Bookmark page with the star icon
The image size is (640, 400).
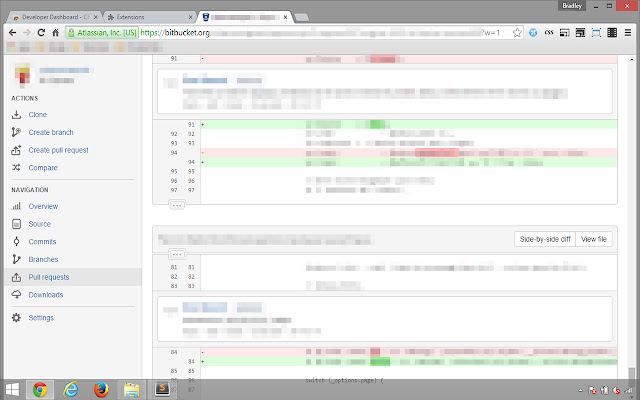[517, 33]
